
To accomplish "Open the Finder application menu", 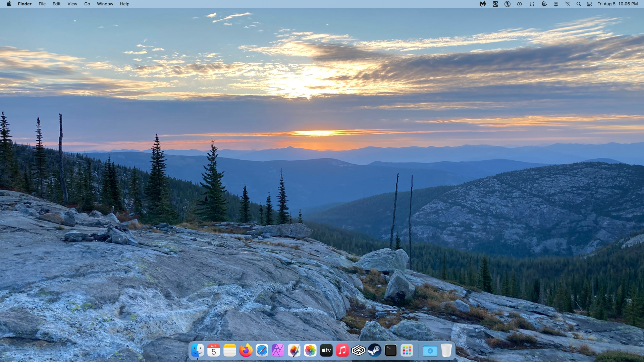I will click(25, 4).
